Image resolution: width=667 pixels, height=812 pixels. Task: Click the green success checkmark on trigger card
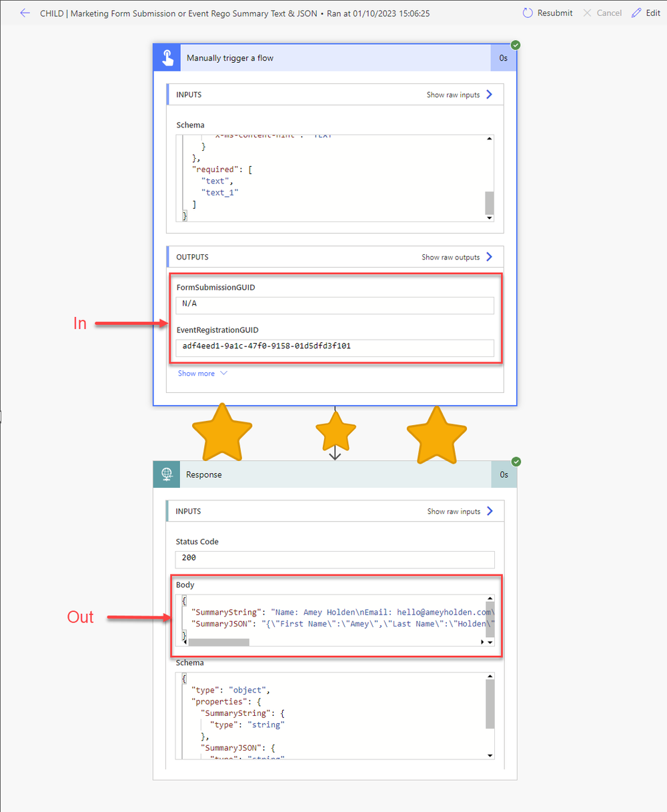515,45
